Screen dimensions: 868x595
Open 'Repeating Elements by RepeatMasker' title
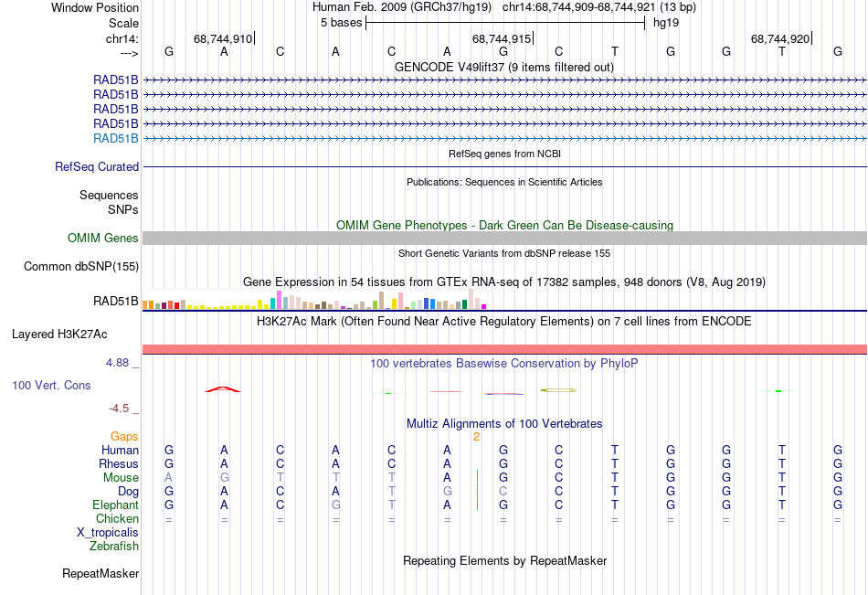click(504, 560)
